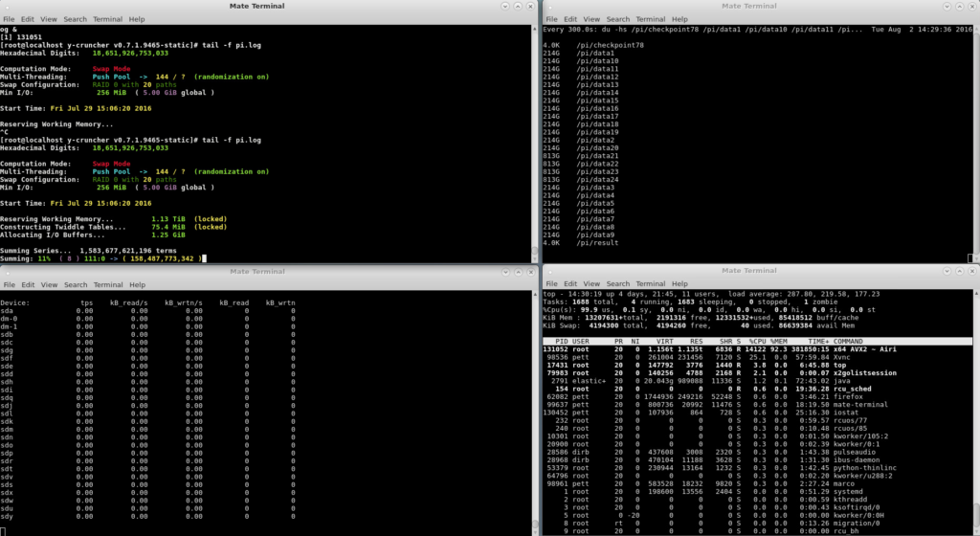Click the du watch terminal scrollbar handle
The width and height of the screenshot is (980, 536).
pyautogui.click(x=977, y=144)
